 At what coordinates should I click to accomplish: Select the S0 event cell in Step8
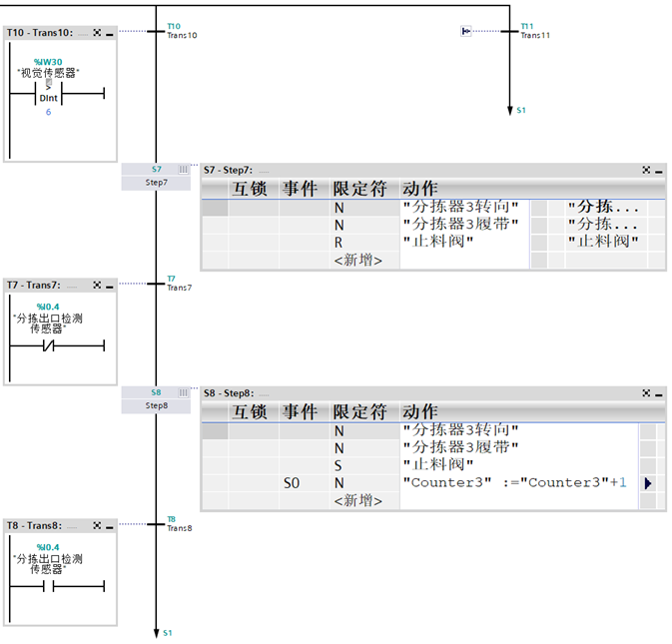tap(305, 483)
